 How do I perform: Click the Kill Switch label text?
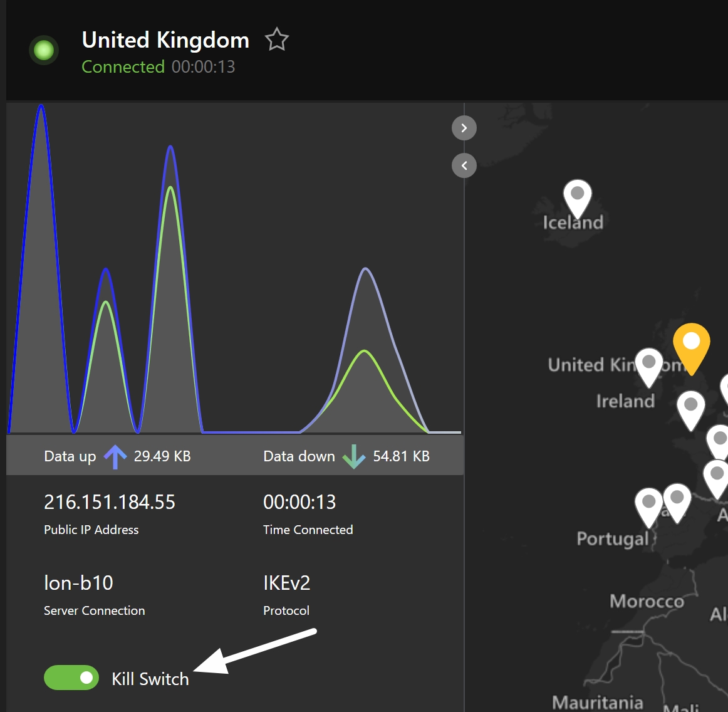tap(150, 679)
